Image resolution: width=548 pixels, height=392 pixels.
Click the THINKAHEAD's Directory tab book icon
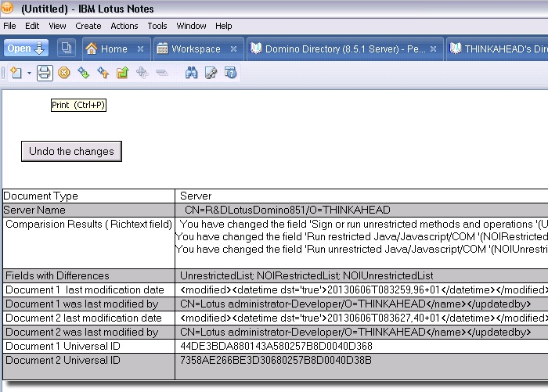(x=455, y=49)
